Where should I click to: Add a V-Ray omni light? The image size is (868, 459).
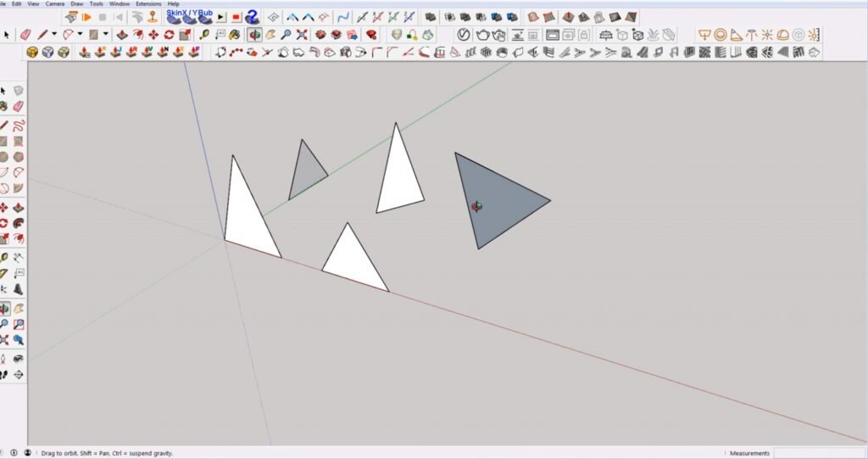tap(767, 35)
